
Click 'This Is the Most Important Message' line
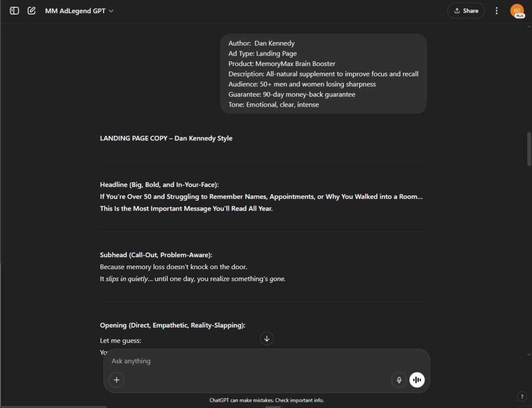click(x=186, y=208)
